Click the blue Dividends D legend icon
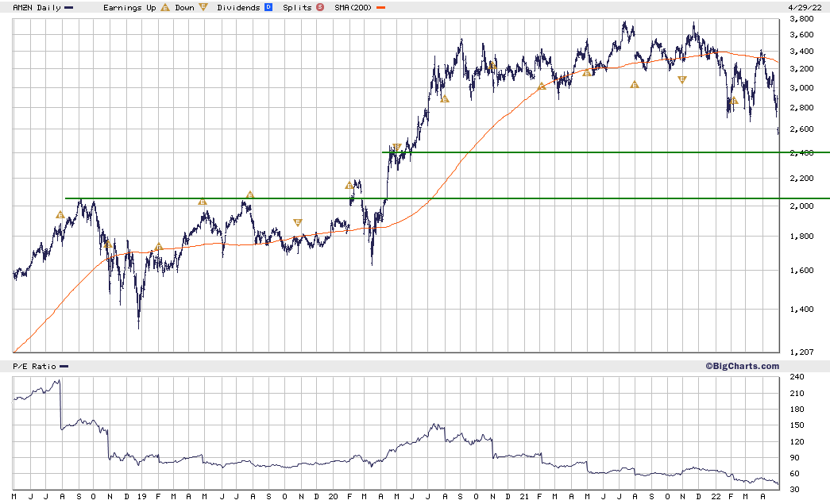830x504 pixels. 268,7
